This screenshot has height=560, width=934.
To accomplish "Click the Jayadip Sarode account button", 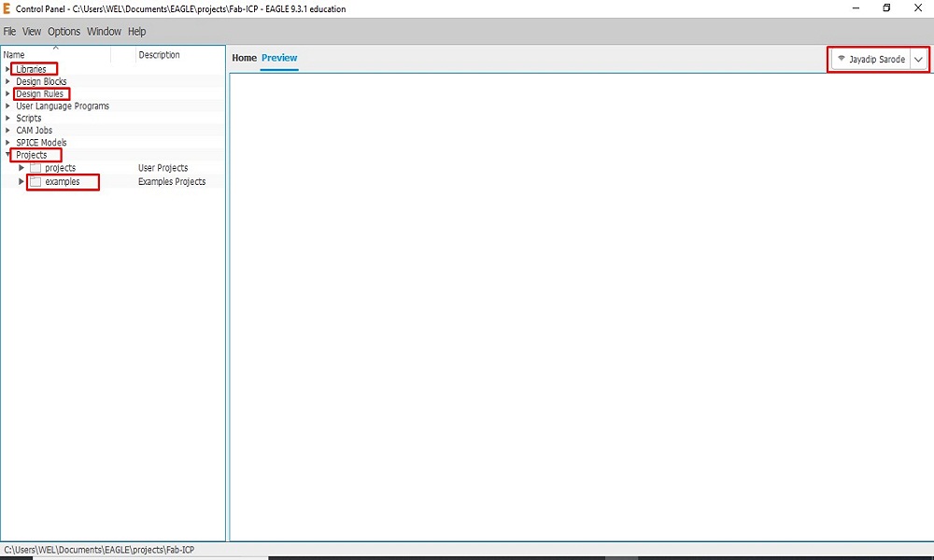I will click(x=870, y=59).
